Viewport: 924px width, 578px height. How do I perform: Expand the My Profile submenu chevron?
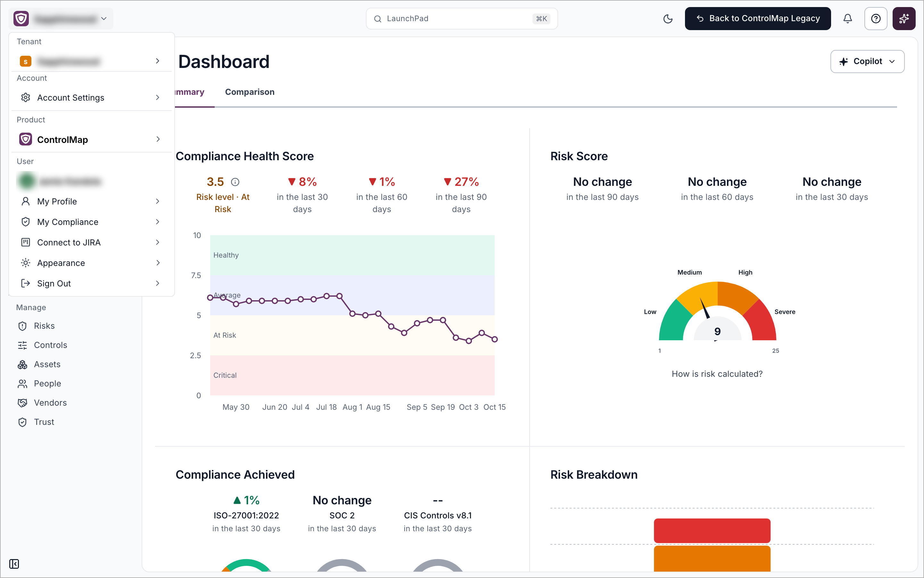tap(158, 202)
